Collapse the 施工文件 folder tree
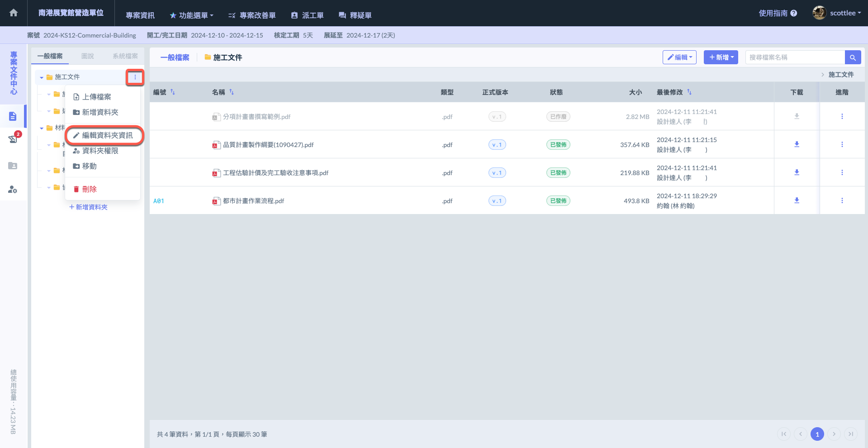The image size is (868, 448). [x=42, y=78]
